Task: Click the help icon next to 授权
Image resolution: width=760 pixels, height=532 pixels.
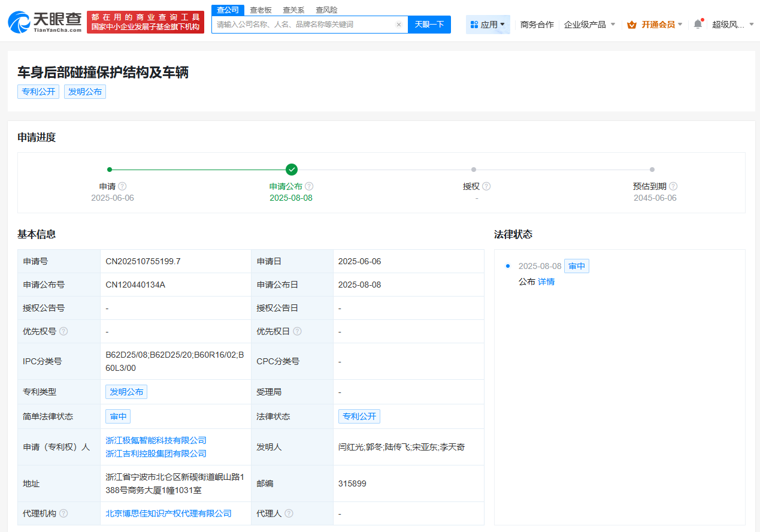Action: point(486,186)
